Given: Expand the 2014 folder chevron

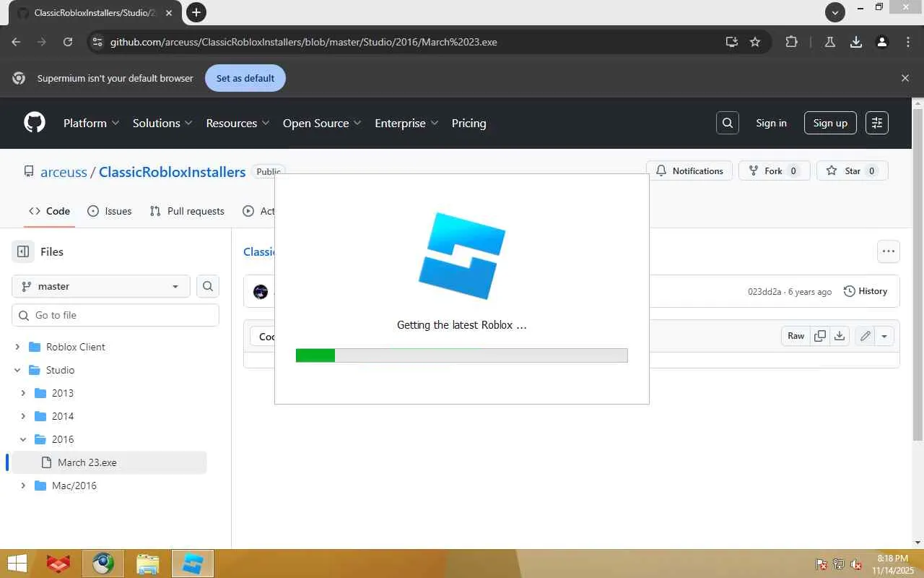Looking at the screenshot, I should coord(23,416).
